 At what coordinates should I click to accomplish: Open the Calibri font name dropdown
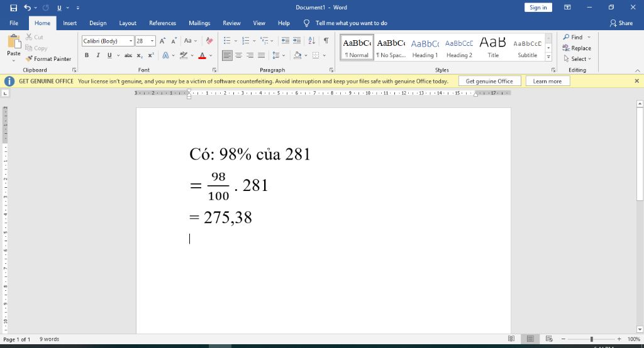pyautogui.click(x=131, y=41)
